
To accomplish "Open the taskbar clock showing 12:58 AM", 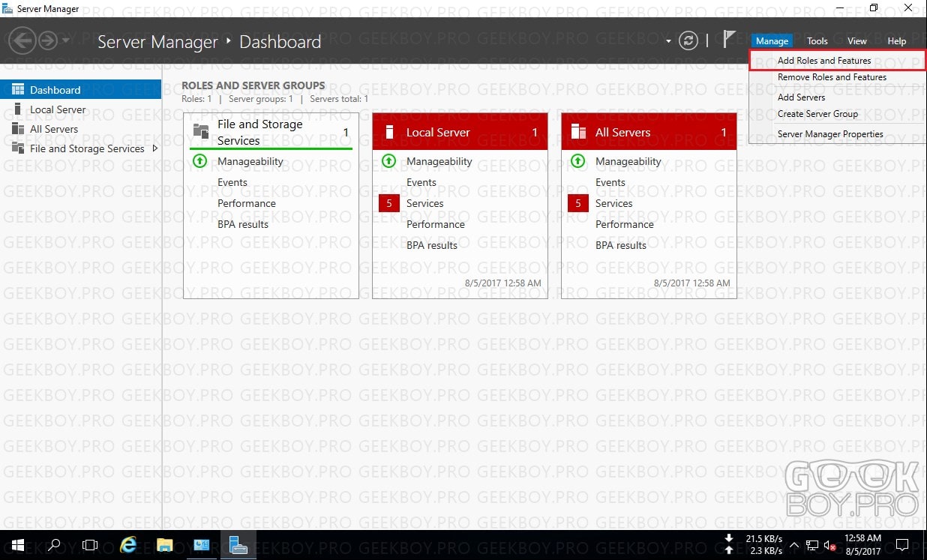I will click(862, 545).
